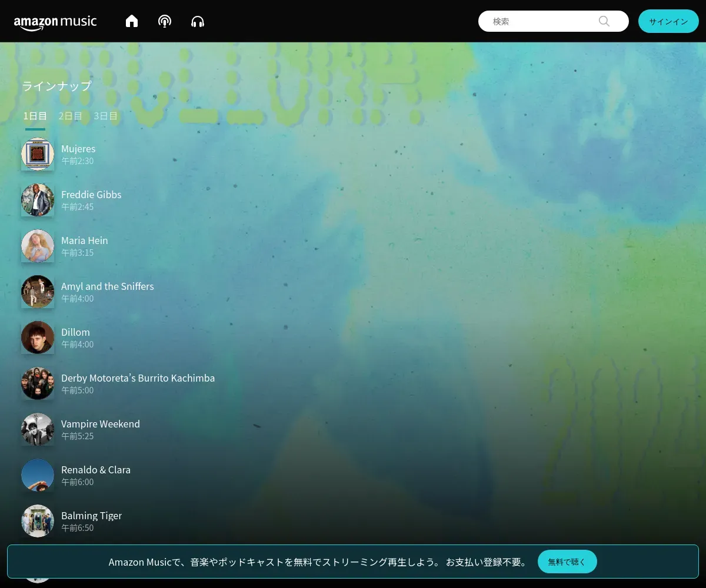
Task: Select the 1日目 lineup tab
Action: (x=35, y=116)
